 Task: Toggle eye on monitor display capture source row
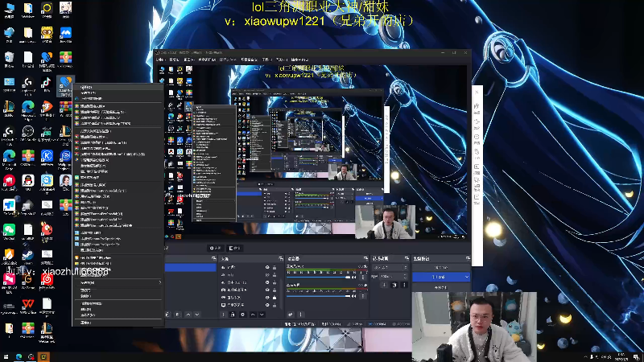coord(267,305)
